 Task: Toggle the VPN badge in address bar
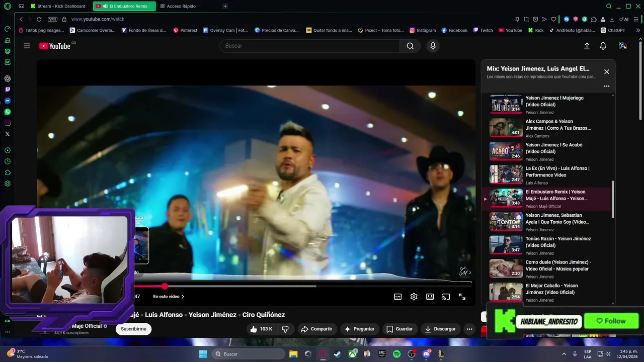point(52,19)
